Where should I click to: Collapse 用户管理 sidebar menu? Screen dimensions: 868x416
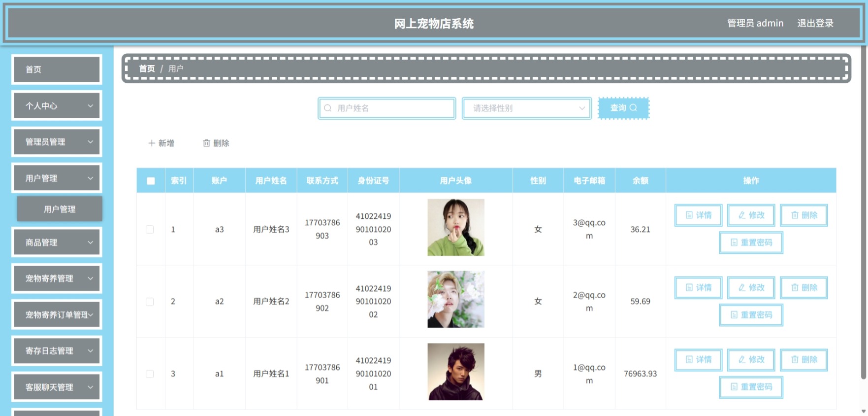coord(57,178)
